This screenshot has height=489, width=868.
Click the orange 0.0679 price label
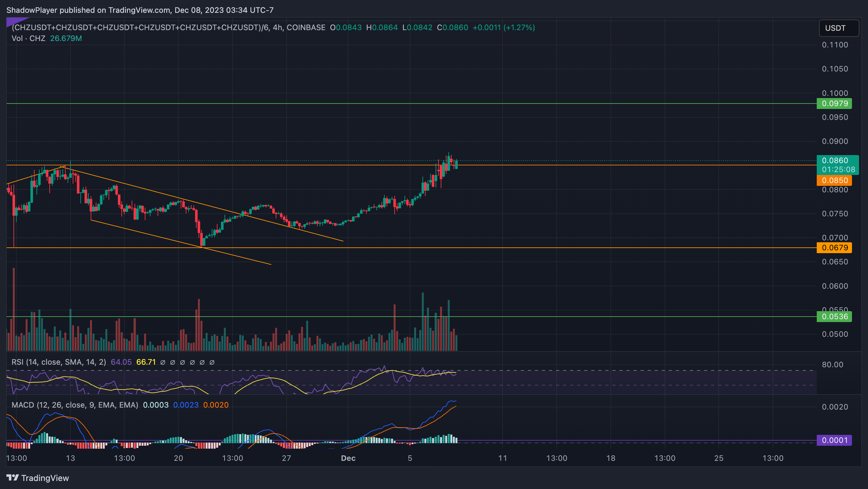click(834, 248)
